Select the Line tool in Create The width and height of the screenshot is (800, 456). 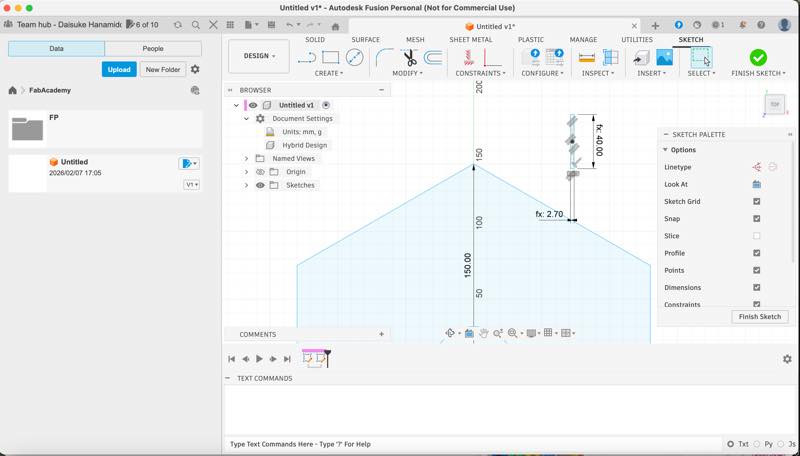coord(307,58)
